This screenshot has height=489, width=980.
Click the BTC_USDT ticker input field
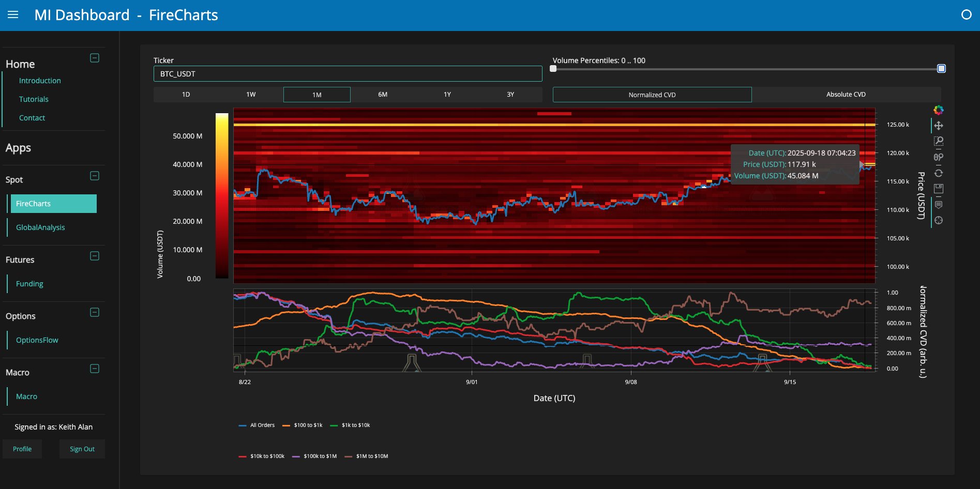pos(348,74)
